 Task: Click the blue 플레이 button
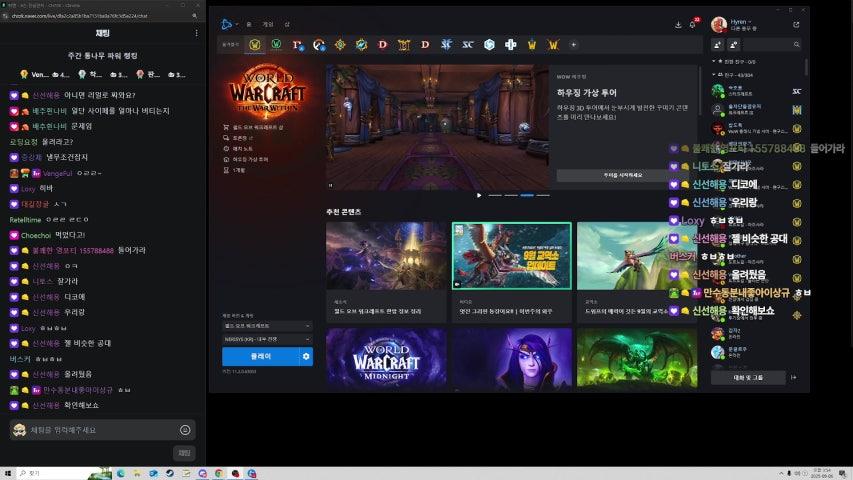[x=260, y=356]
